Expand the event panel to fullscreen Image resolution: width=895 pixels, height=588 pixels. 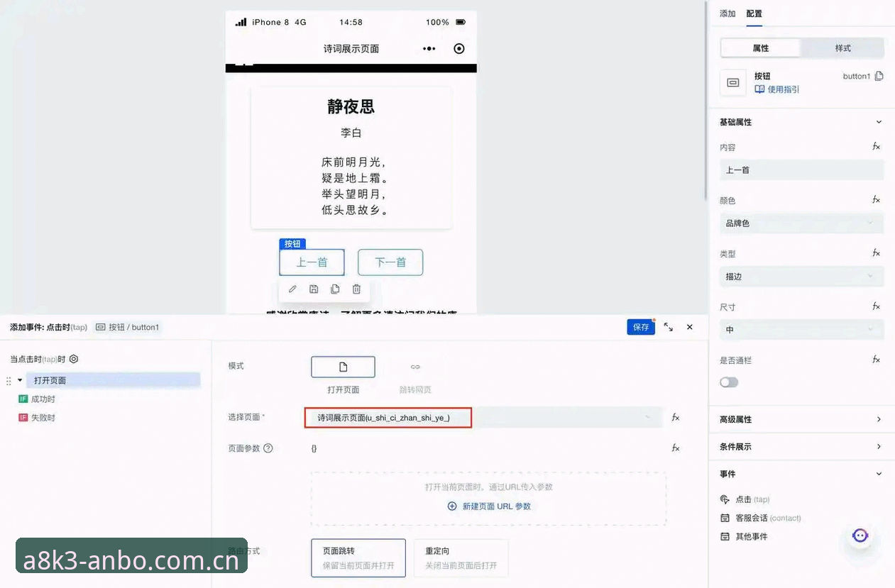[669, 327]
